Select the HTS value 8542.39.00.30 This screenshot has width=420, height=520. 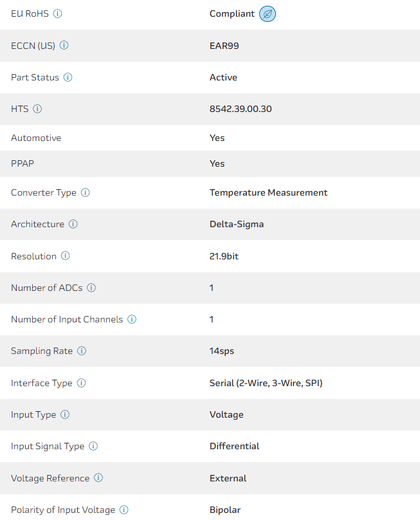(241, 109)
